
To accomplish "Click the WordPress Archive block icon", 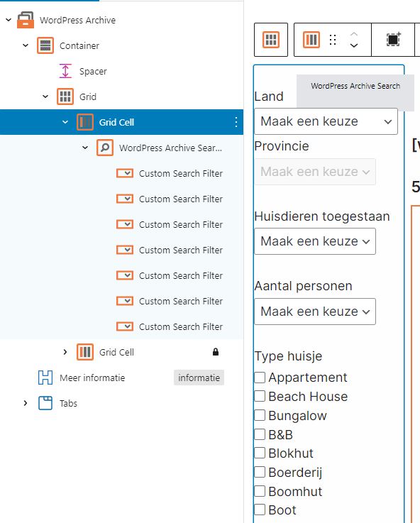I will tap(26, 20).
